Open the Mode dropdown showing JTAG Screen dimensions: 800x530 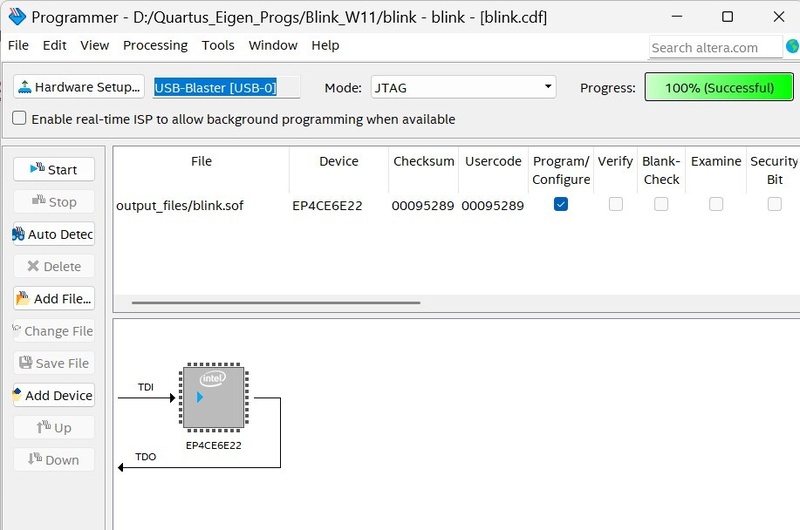(x=463, y=87)
